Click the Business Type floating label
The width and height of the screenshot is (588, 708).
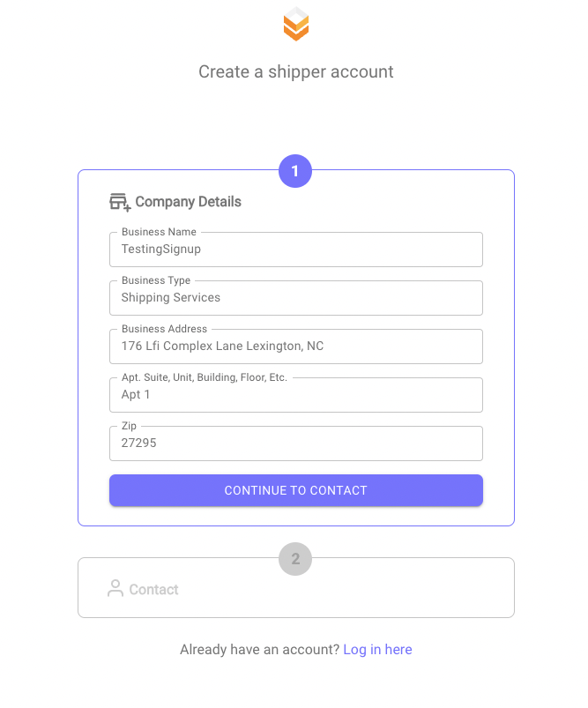(x=156, y=280)
